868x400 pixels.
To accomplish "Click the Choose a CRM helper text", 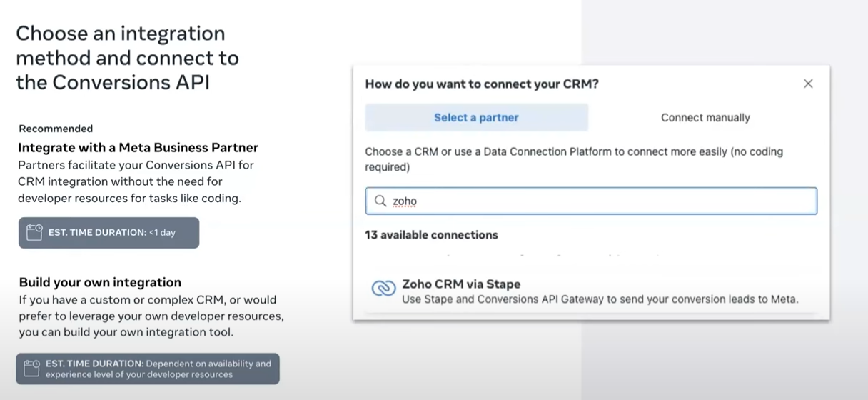I will pyautogui.click(x=574, y=159).
